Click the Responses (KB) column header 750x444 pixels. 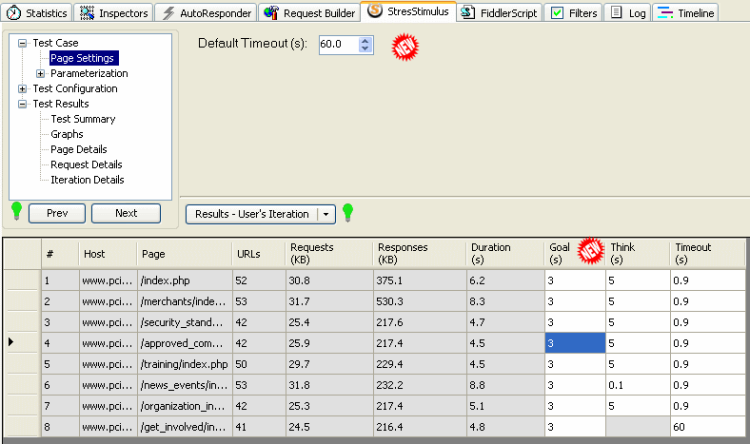click(419, 254)
